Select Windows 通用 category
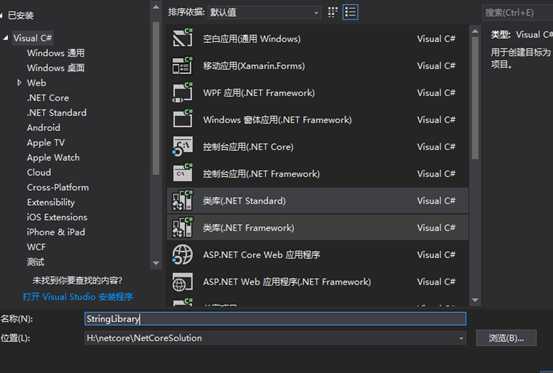 [x=56, y=53]
